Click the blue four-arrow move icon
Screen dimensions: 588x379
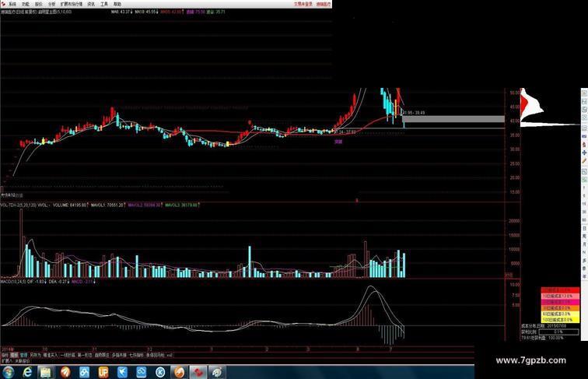coord(584,153)
